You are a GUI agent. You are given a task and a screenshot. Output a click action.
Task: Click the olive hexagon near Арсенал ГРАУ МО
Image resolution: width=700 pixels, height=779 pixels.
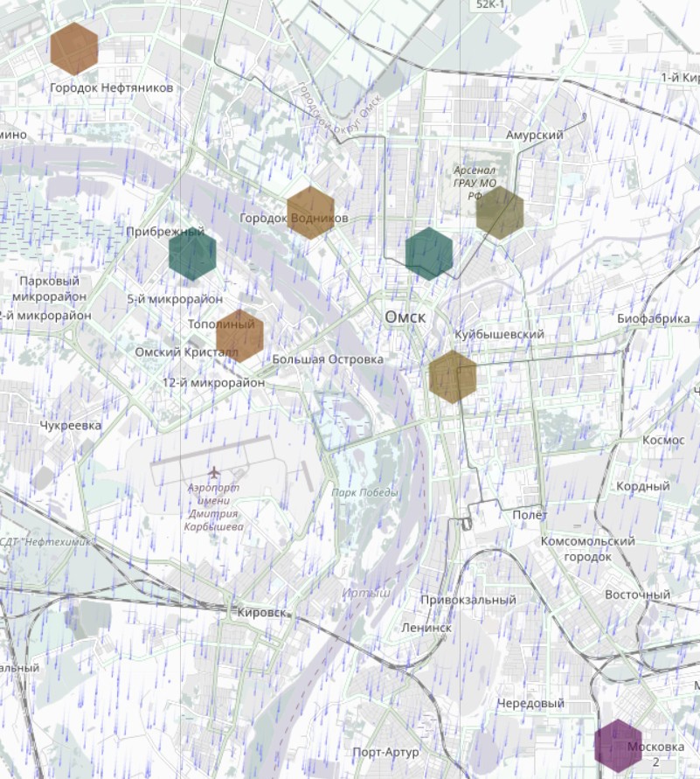click(x=500, y=212)
